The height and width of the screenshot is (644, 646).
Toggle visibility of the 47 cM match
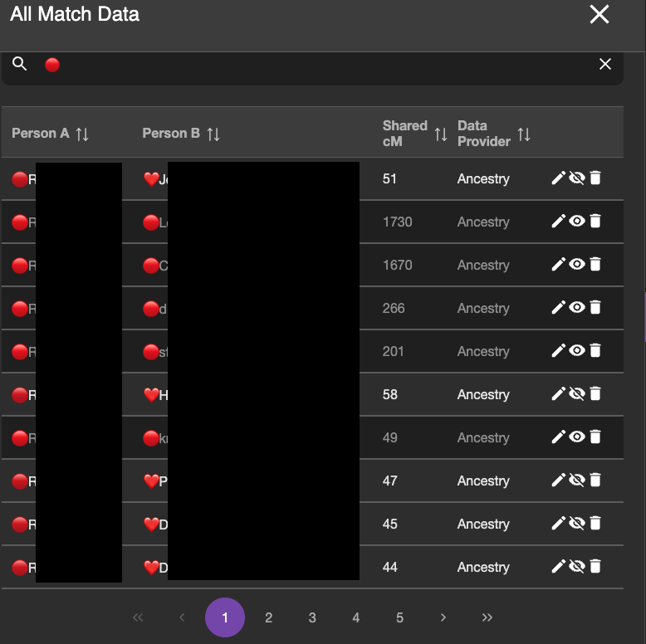577,481
